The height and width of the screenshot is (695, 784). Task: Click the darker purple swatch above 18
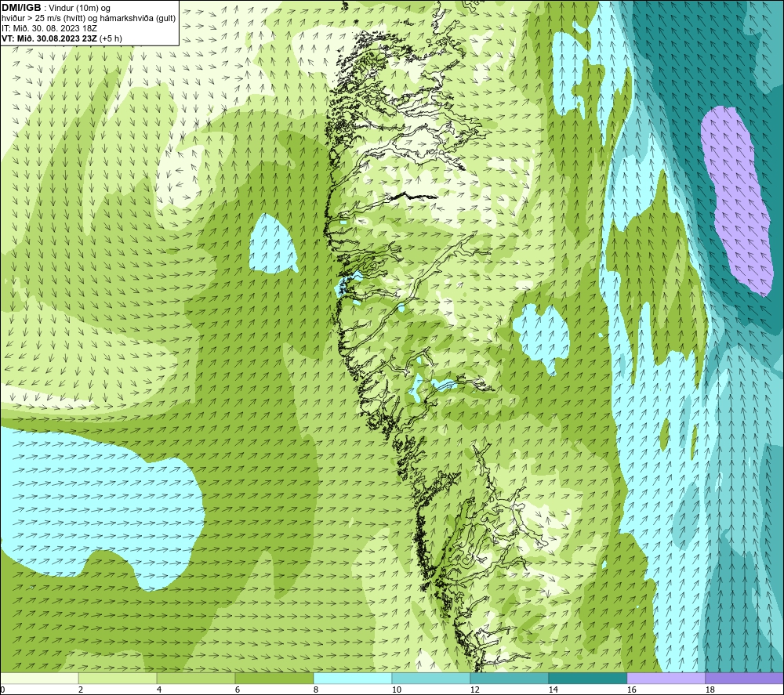tap(745, 678)
